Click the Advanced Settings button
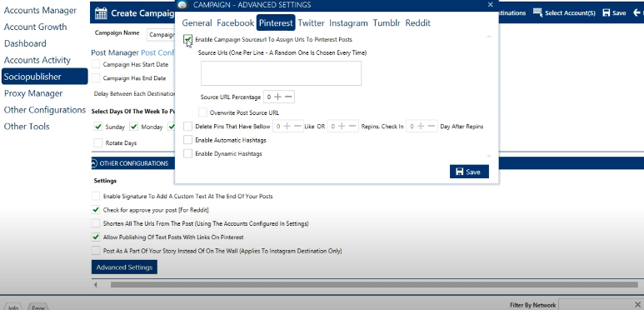The width and height of the screenshot is (644, 310). [124, 267]
